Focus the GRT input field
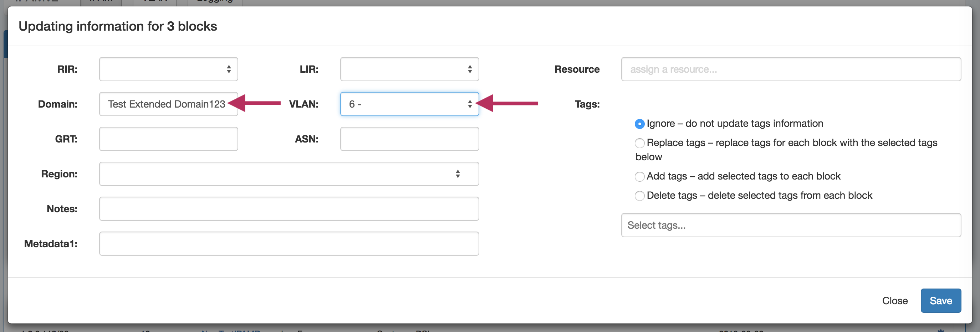This screenshot has height=332, width=980. (168, 139)
